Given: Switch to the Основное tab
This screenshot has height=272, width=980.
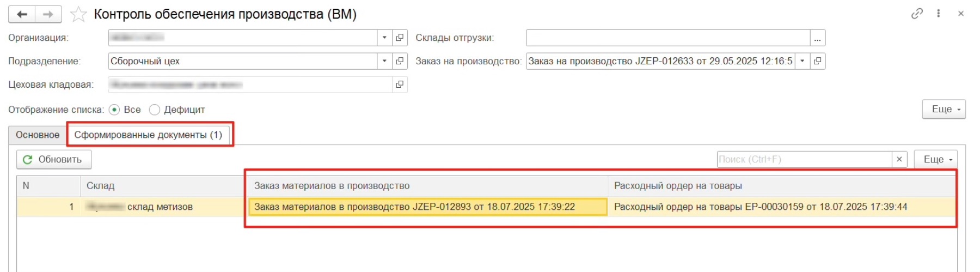Looking at the screenshot, I should [38, 135].
